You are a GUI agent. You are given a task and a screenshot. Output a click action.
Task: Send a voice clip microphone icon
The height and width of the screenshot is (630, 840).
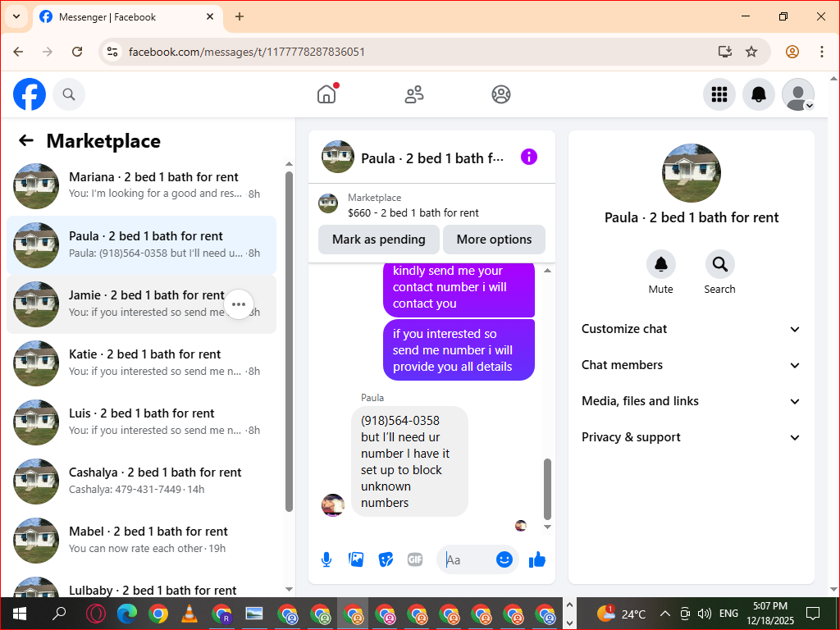[326, 559]
